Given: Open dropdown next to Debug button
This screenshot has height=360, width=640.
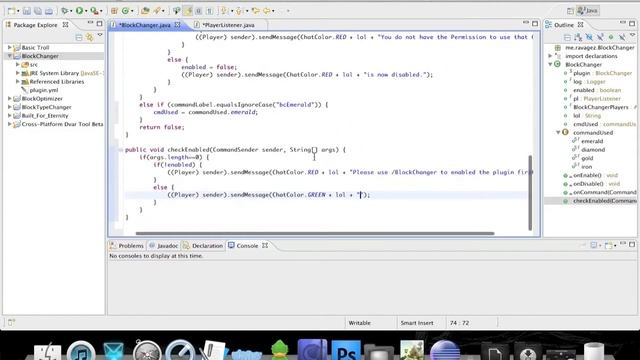Looking at the screenshot, I should pyautogui.click(x=71, y=11).
